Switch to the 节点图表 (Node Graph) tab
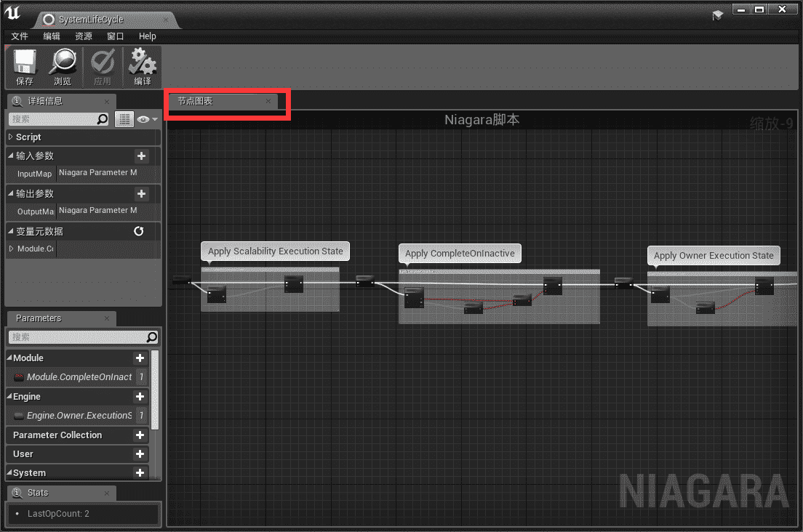Viewport: 803px width, 532px height. (x=196, y=101)
